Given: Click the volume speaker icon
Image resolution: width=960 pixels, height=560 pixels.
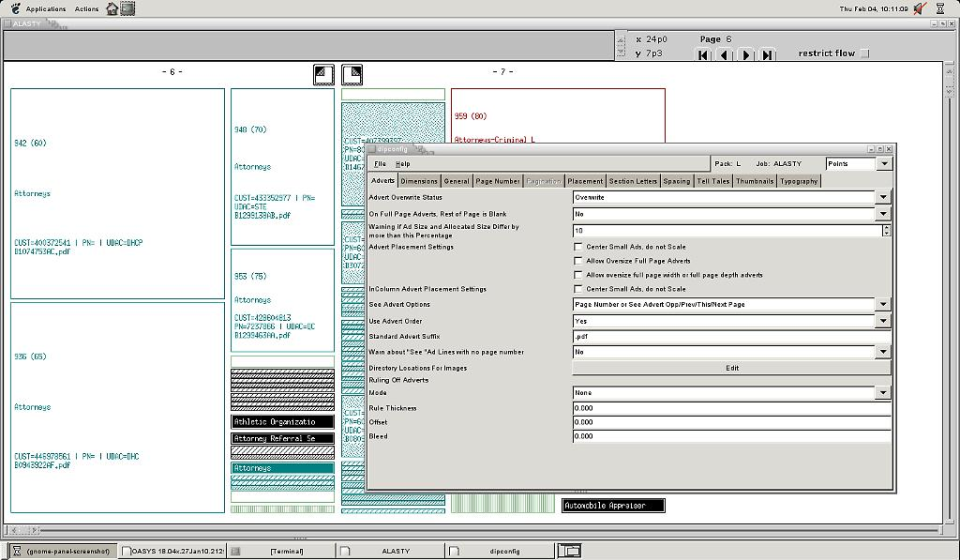Looking at the screenshot, I should pyautogui.click(x=919, y=9).
